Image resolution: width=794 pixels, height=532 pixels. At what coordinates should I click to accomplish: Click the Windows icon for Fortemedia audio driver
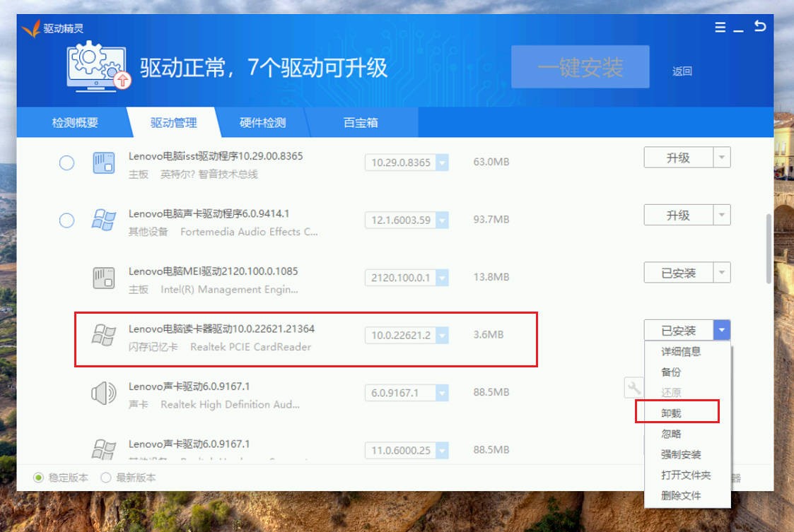point(104,220)
